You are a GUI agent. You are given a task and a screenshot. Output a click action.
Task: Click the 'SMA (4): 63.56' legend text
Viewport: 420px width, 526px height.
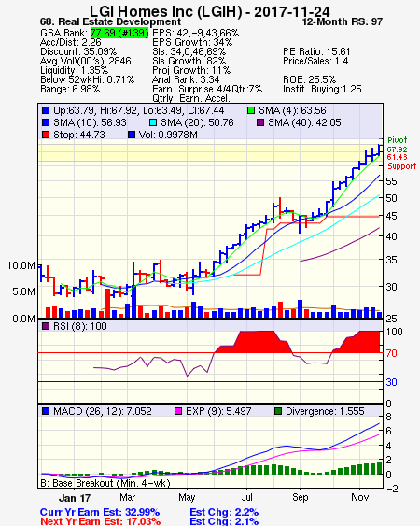click(292, 110)
